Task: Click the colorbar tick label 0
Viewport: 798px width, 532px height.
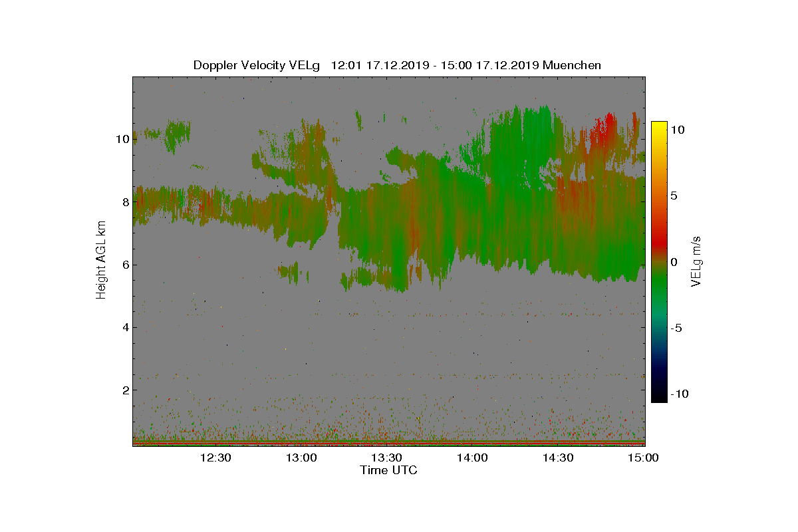Action: [674, 262]
